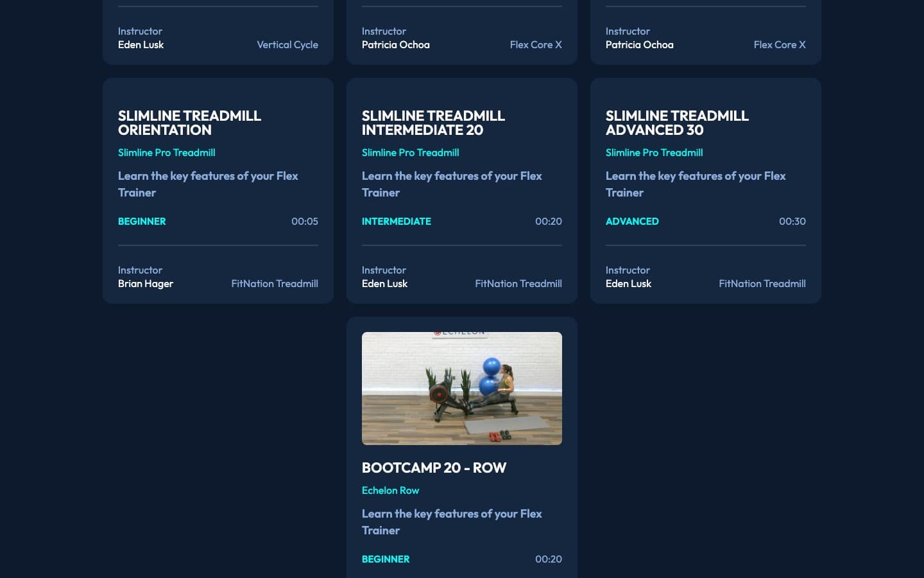Click FitNation Treadmill on the Orientation card

coord(275,283)
